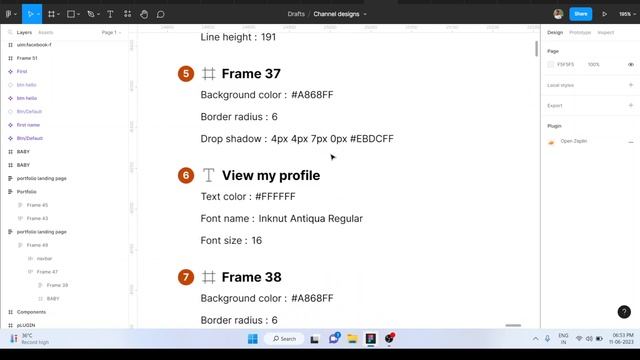
Task: Click the Open Zeplin plugin label
Action: [x=573, y=141]
